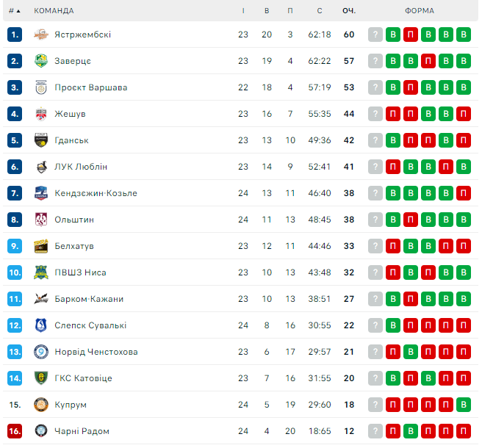Click the Белхатув team logo

point(41,246)
